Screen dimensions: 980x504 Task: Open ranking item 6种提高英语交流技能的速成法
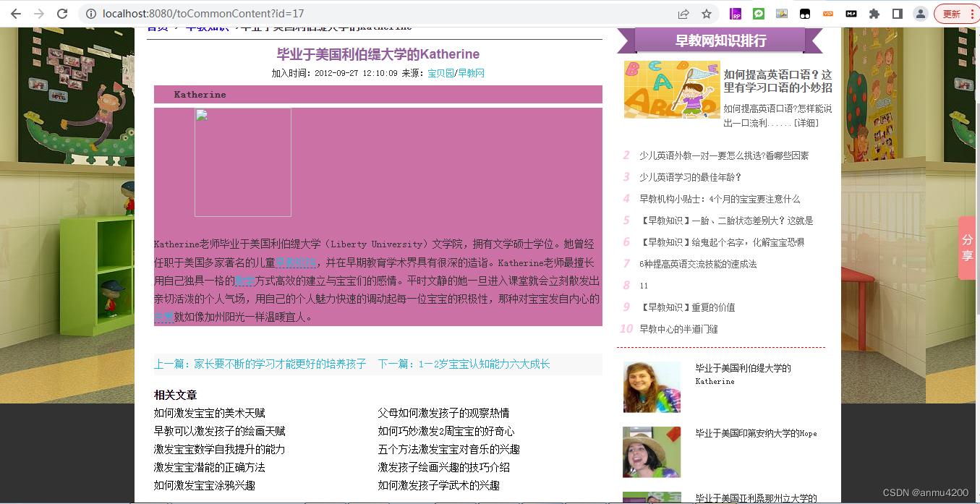[x=698, y=264]
